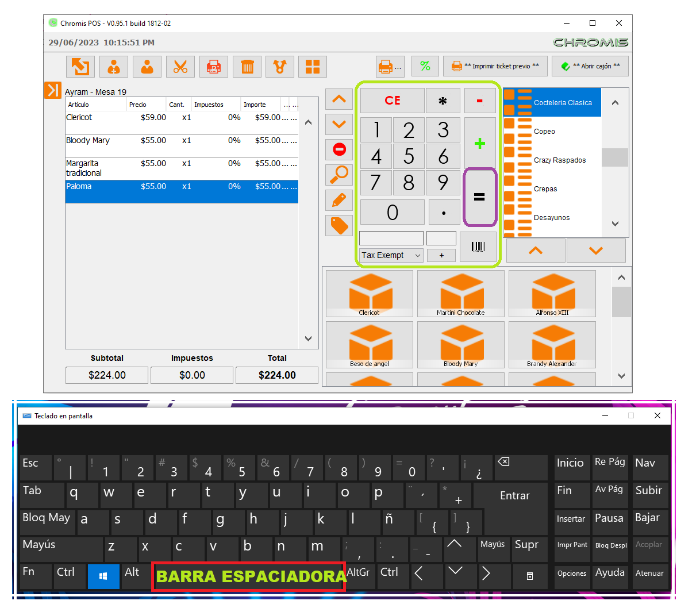Click the merge arrows toolbar icon
The width and height of the screenshot is (700, 616).
[280, 67]
